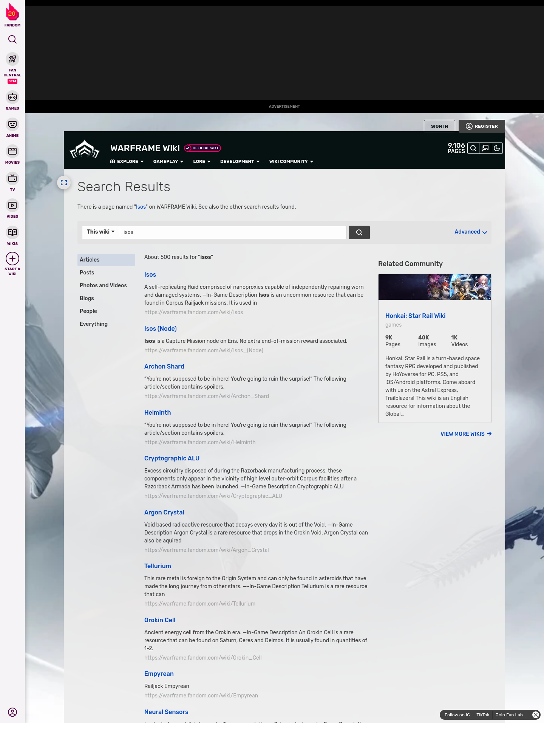Click the Honkai: Star Rail banner image

click(x=435, y=287)
